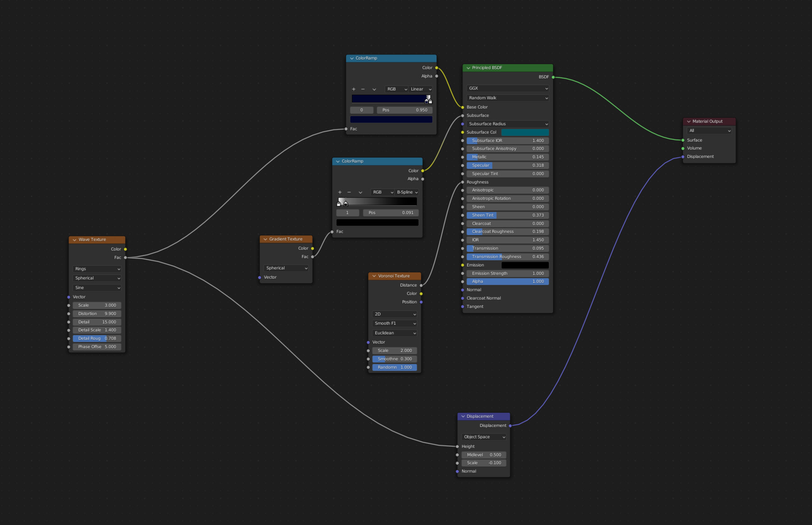This screenshot has width=812, height=525.
Task: Click the minus icon in the B-Spline ColorRamp
Action: pyautogui.click(x=349, y=192)
